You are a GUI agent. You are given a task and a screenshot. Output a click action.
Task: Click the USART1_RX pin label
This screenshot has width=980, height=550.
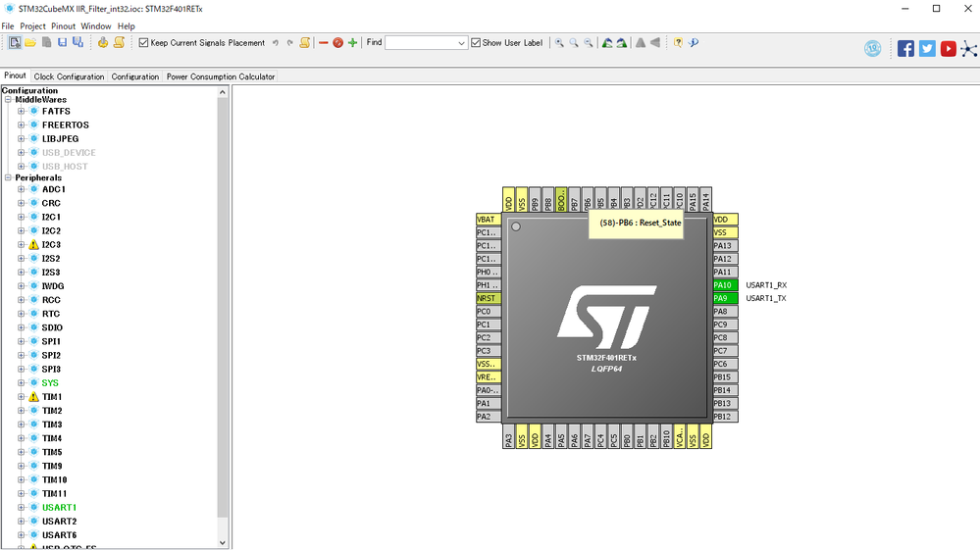tap(766, 285)
